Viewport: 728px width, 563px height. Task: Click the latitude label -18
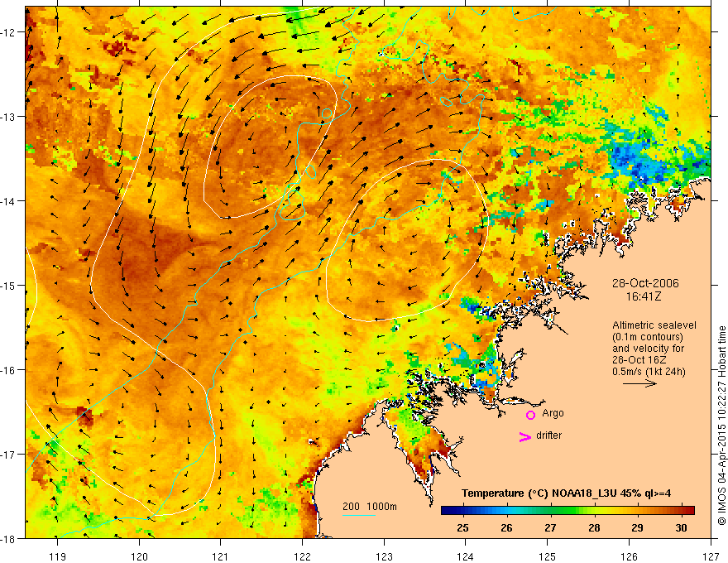[x=8, y=538]
